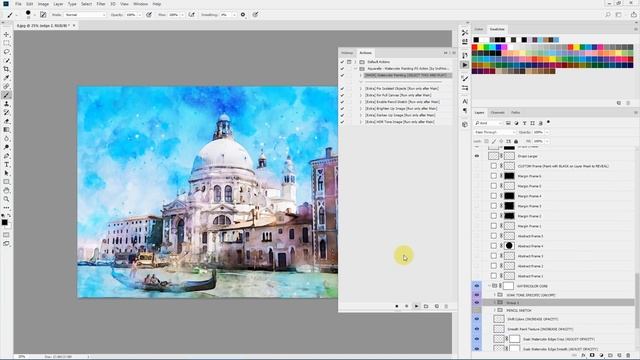Switch to the Paths tab

pos(516,112)
